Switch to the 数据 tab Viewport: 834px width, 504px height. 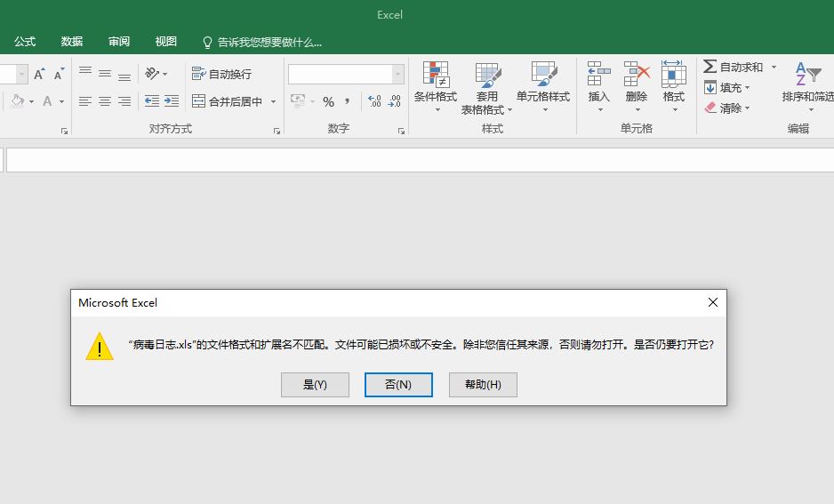72,42
